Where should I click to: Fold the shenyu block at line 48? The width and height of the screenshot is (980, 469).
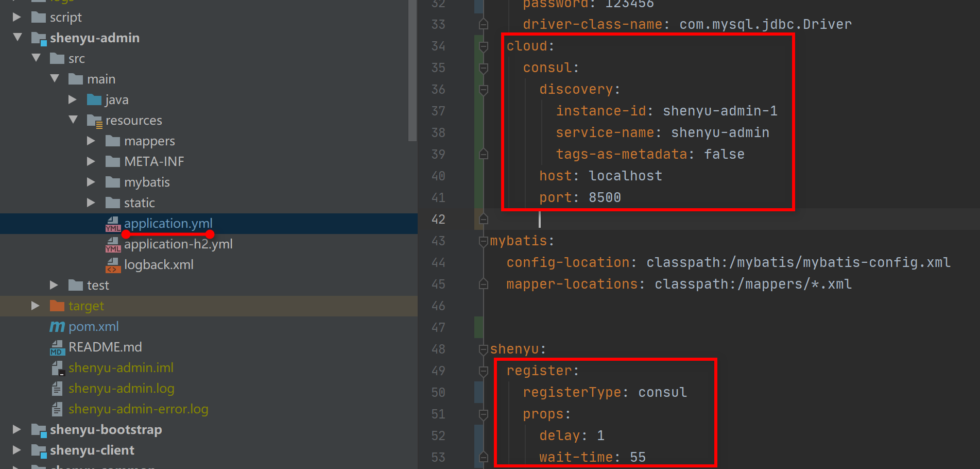(483, 349)
